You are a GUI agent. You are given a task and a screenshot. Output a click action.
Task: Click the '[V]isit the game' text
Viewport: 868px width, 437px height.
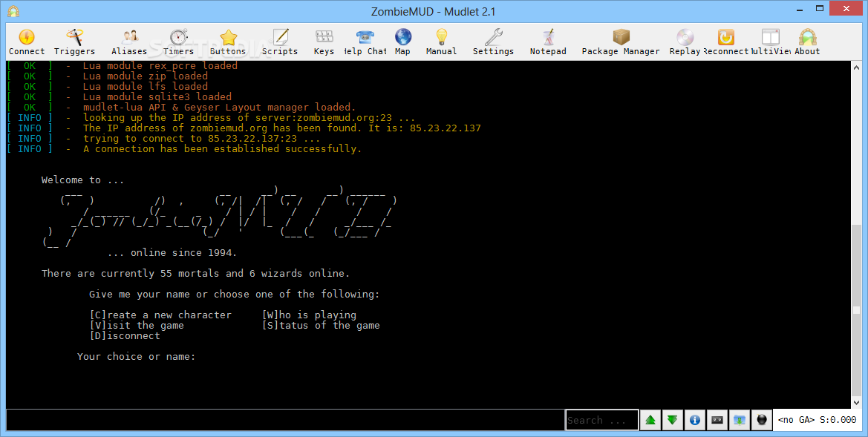(x=137, y=325)
